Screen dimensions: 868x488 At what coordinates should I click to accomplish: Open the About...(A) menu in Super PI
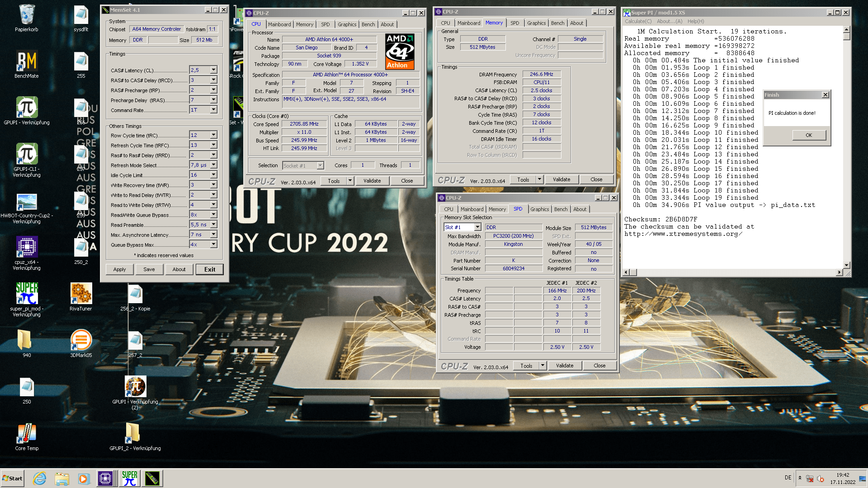[x=670, y=21]
